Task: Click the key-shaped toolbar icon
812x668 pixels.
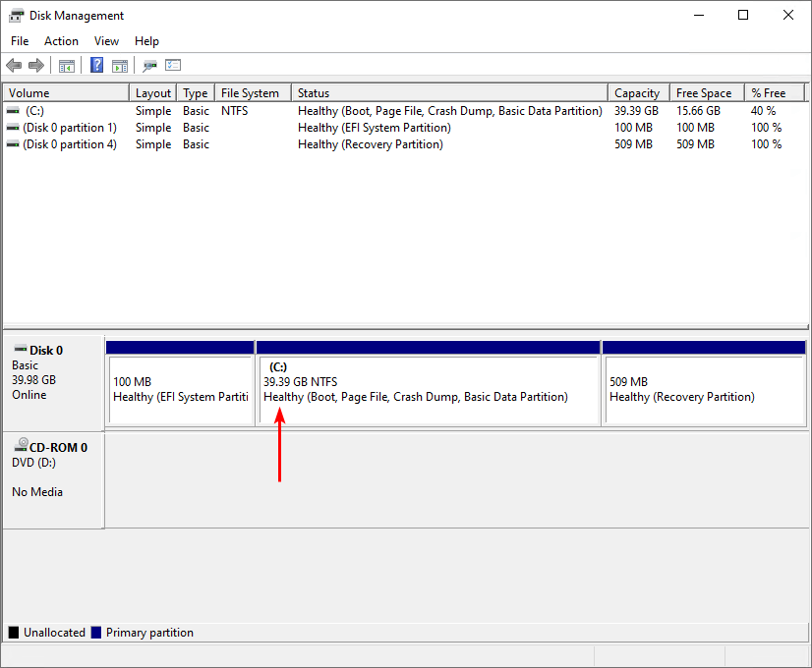Action: pyautogui.click(x=149, y=66)
